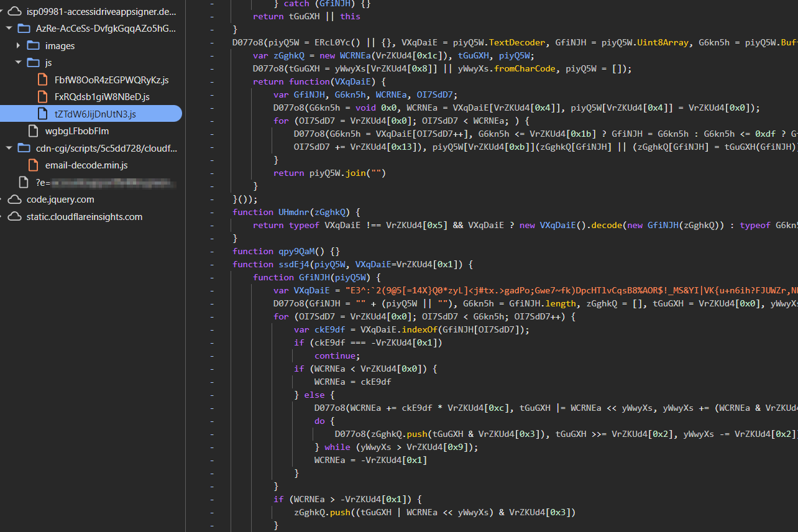Viewport: 798px width, 532px height.
Task: Click the 'do {' line
Action: (324, 421)
